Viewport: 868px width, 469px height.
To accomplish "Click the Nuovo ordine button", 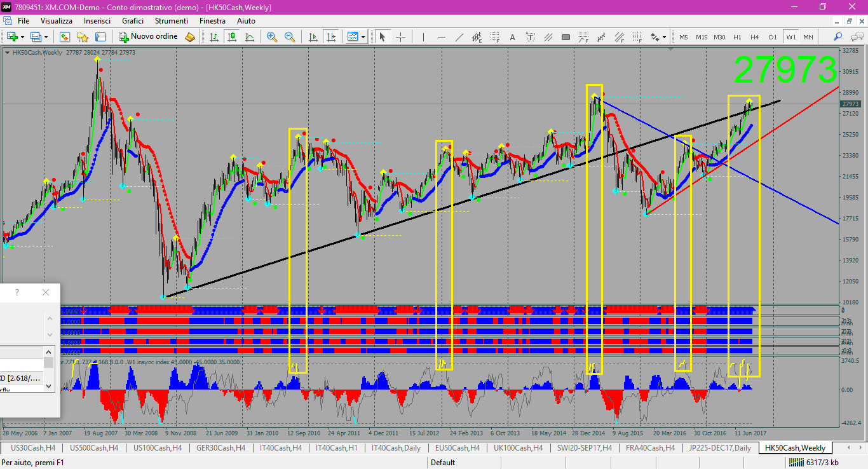I will click(x=148, y=37).
